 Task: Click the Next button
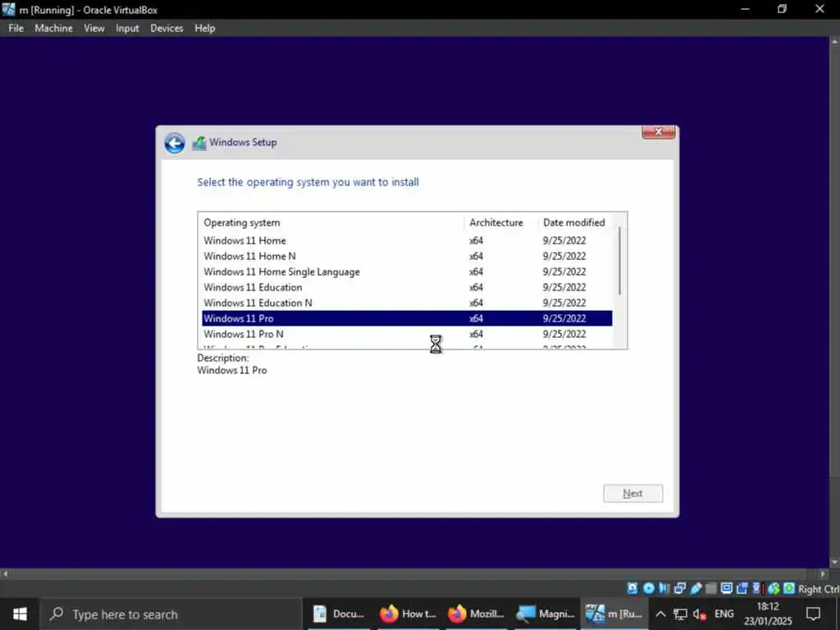(x=632, y=493)
